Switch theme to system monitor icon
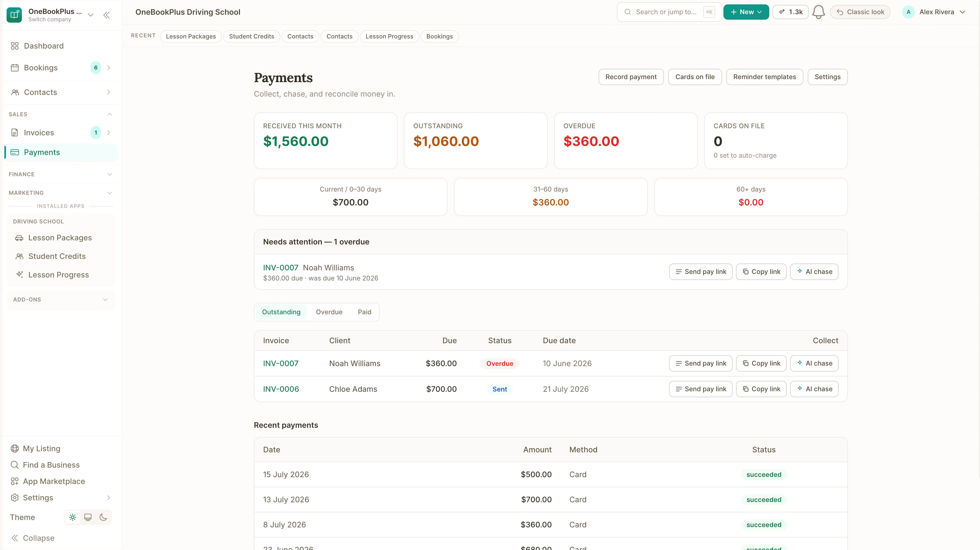Screen dimensions: 980x550 [x=88, y=518]
